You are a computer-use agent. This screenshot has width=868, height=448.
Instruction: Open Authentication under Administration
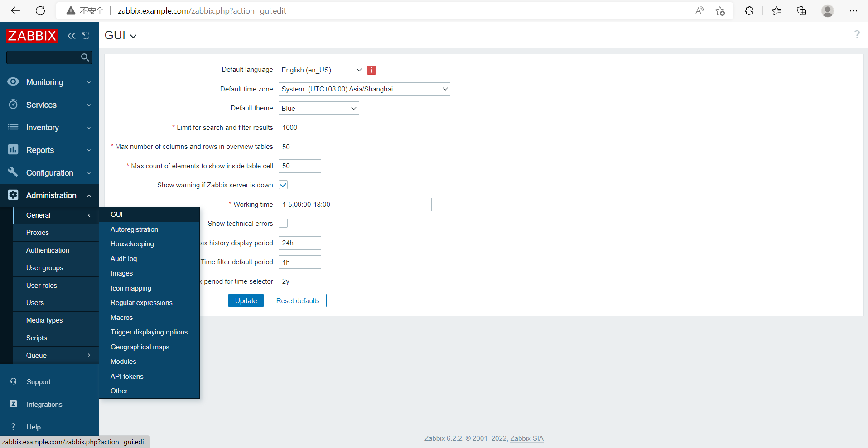point(56,250)
